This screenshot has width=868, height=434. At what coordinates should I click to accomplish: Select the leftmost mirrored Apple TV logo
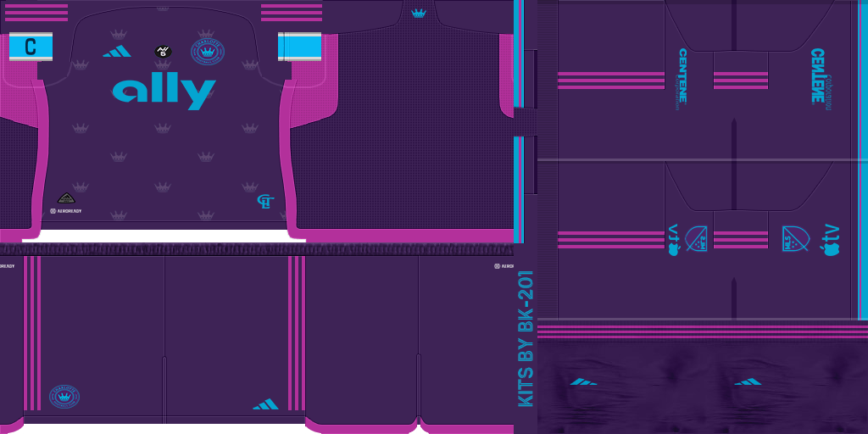tap(674, 240)
